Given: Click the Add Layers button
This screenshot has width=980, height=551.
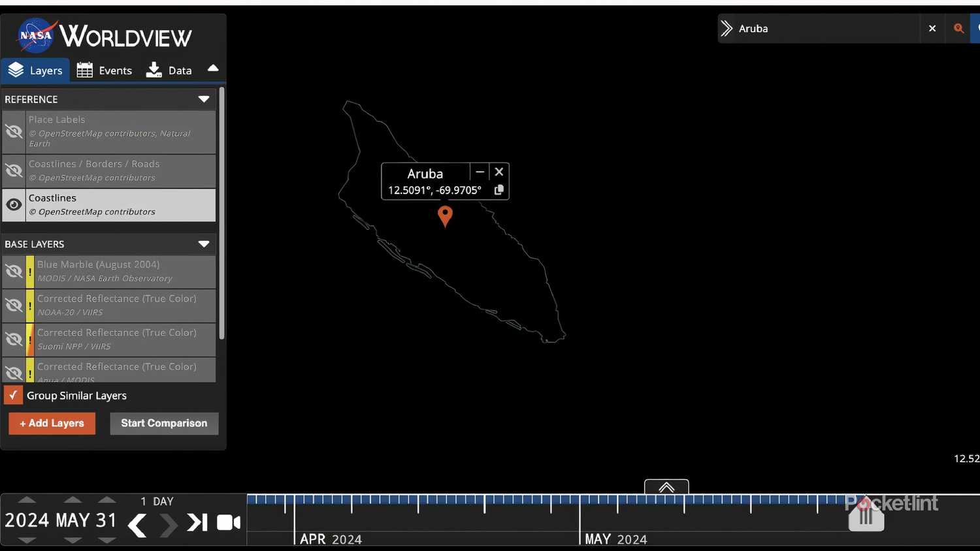Looking at the screenshot, I should 52,423.
